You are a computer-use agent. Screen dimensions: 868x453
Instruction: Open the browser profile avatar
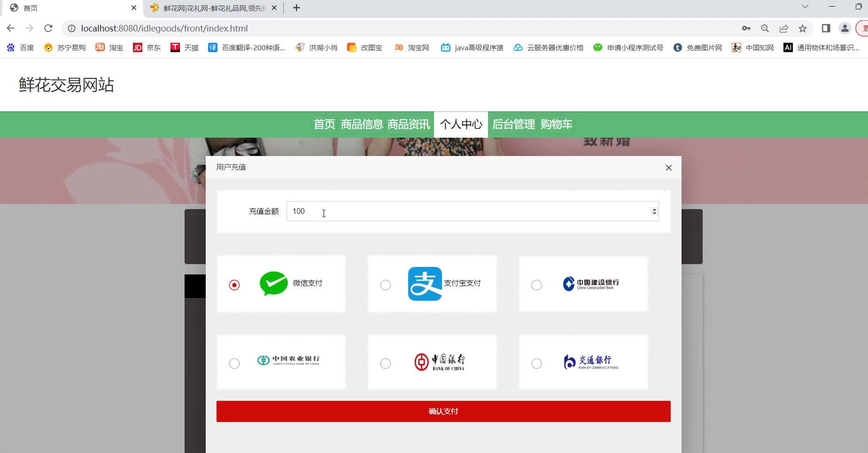pos(845,28)
